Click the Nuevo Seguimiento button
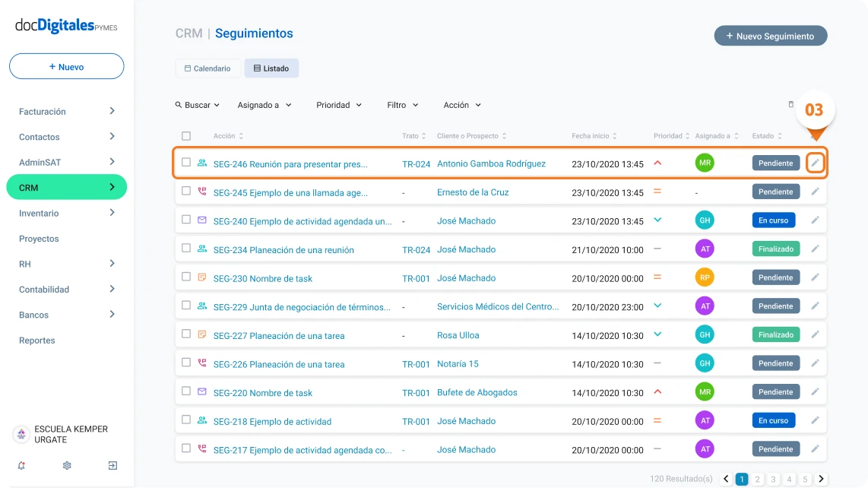Image resolution: width=868 pixels, height=488 pixels. pos(771,36)
